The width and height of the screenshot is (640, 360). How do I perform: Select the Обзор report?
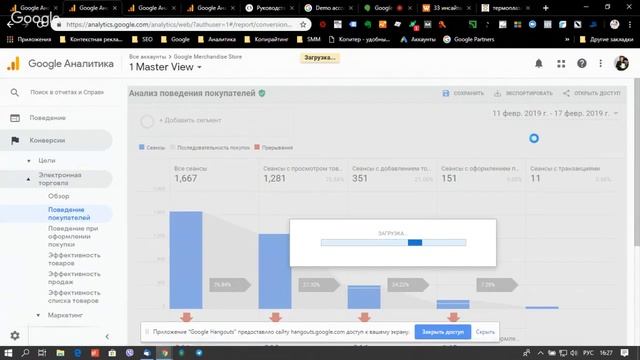[59, 196]
